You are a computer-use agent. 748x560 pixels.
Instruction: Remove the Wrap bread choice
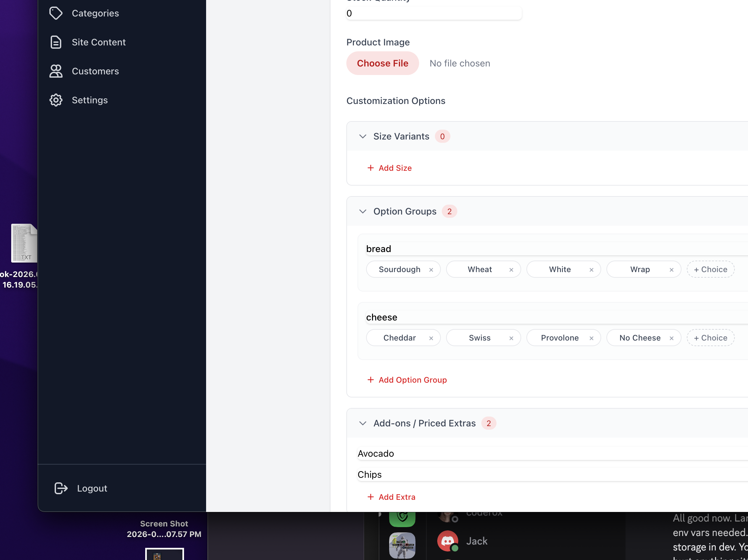tap(672, 270)
